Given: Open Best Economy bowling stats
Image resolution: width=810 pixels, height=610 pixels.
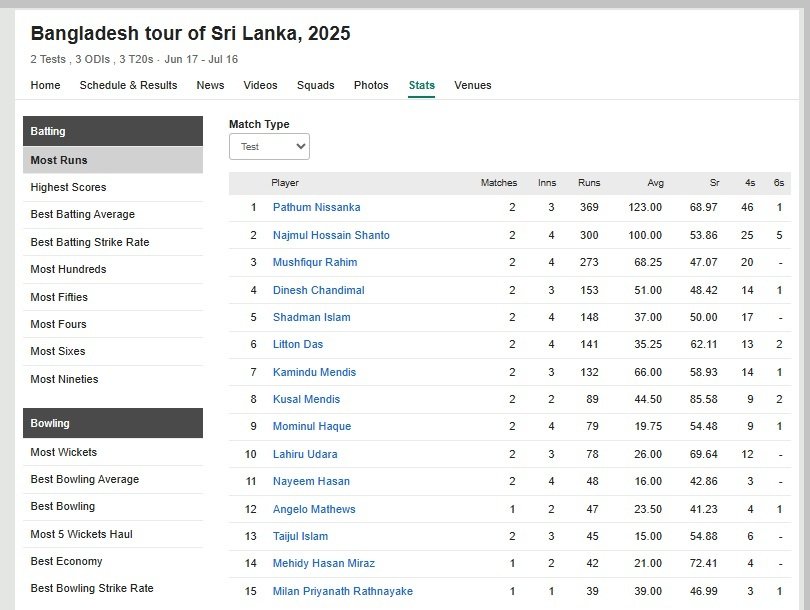Looking at the screenshot, I should (66, 561).
